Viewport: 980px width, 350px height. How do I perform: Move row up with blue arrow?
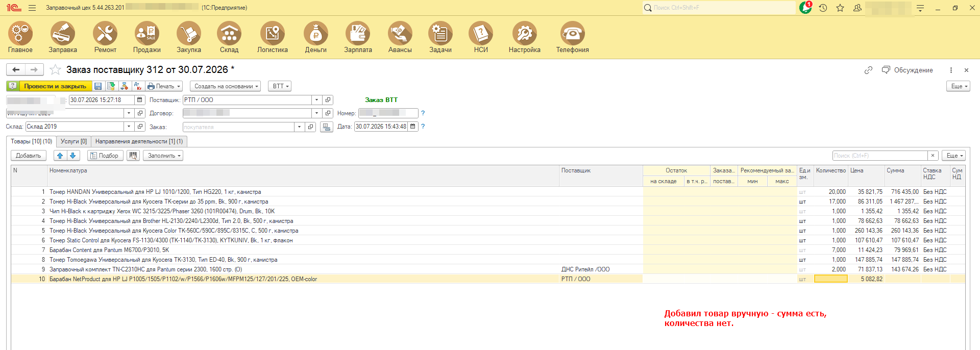(60, 156)
